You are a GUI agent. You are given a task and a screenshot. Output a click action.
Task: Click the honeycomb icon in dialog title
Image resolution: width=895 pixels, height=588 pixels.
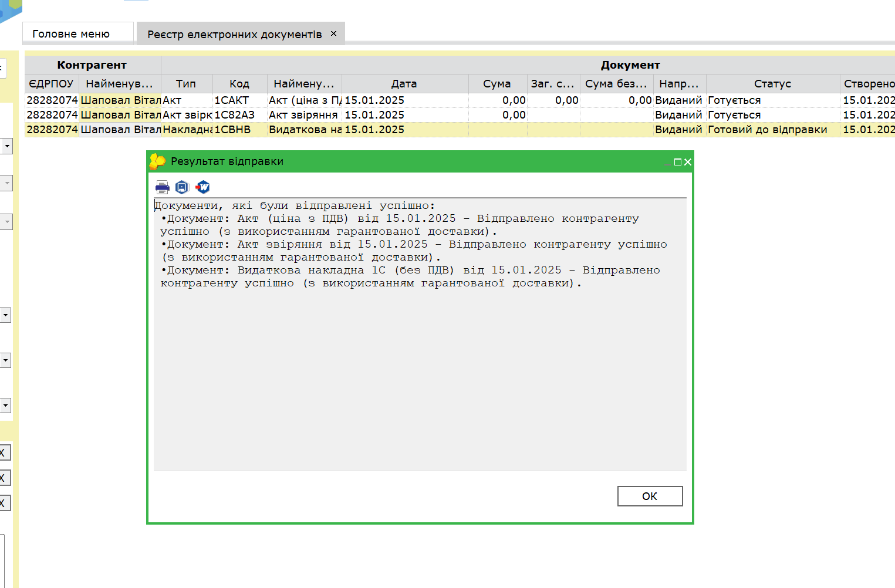(x=157, y=161)
